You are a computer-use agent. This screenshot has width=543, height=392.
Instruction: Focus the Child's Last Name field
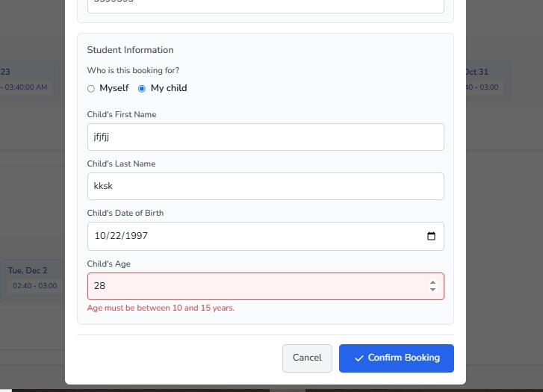coord(265,187)
